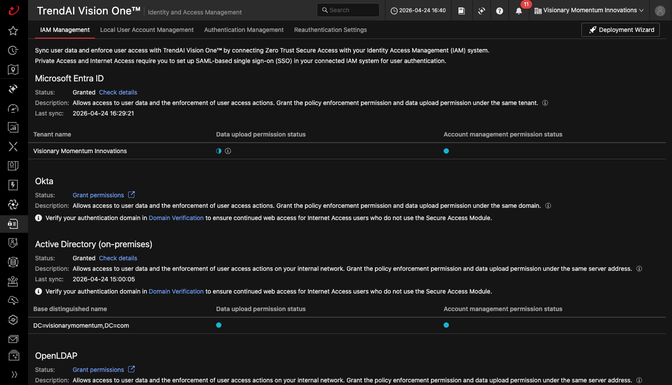Open the favorites star in the sidebar
The image size is (672, 385).
[x=13, y=31]
